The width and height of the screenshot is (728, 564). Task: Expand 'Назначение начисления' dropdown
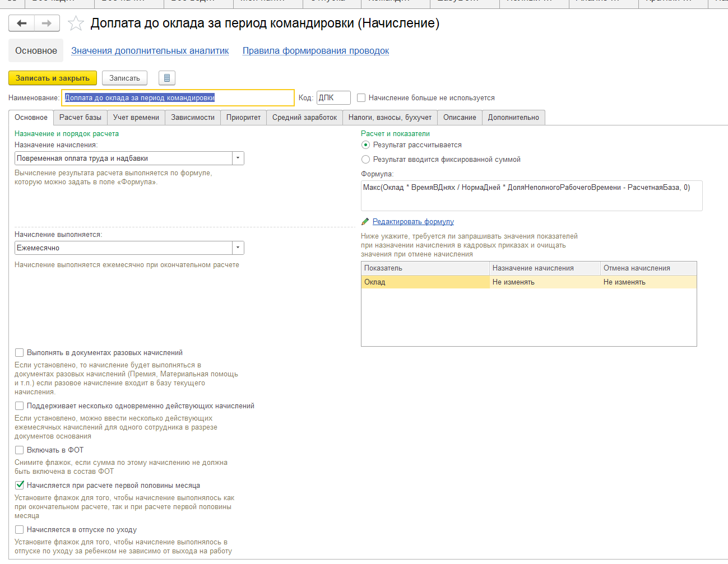[x=238, y=159]
